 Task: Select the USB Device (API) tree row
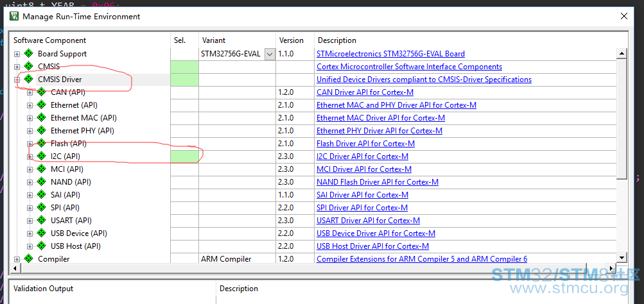pos(79,233)
